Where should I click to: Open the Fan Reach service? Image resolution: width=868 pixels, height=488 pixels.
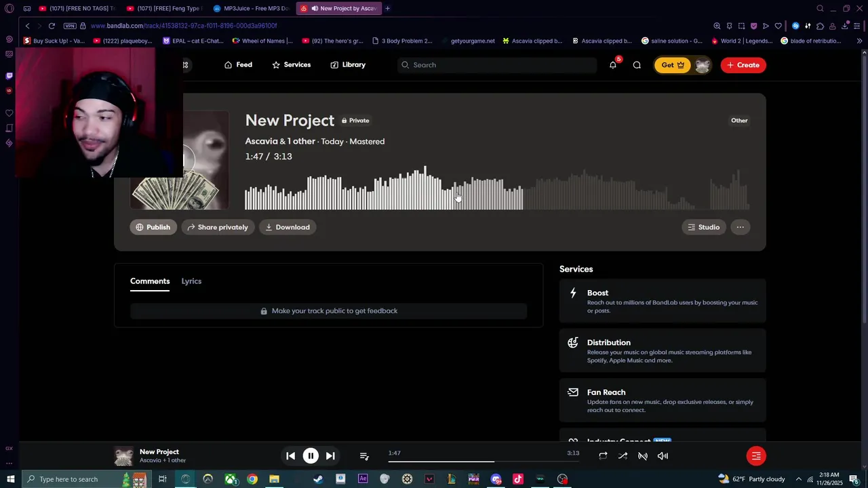[663, 401]
